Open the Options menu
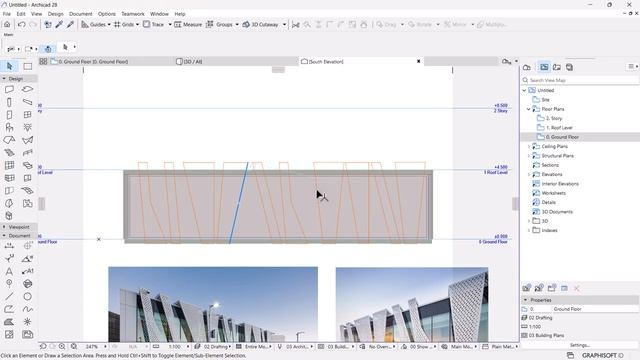 (x=107, y=14)
